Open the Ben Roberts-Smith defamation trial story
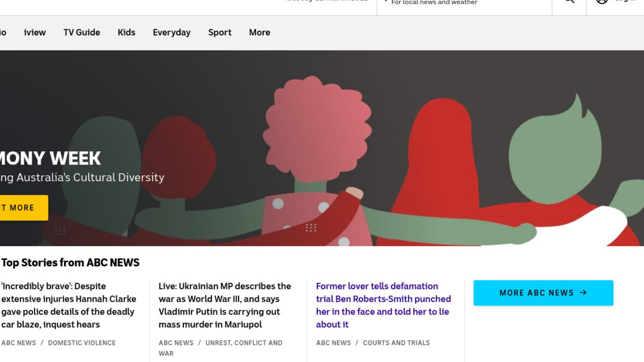644x362 pixels. coord(383,305)
